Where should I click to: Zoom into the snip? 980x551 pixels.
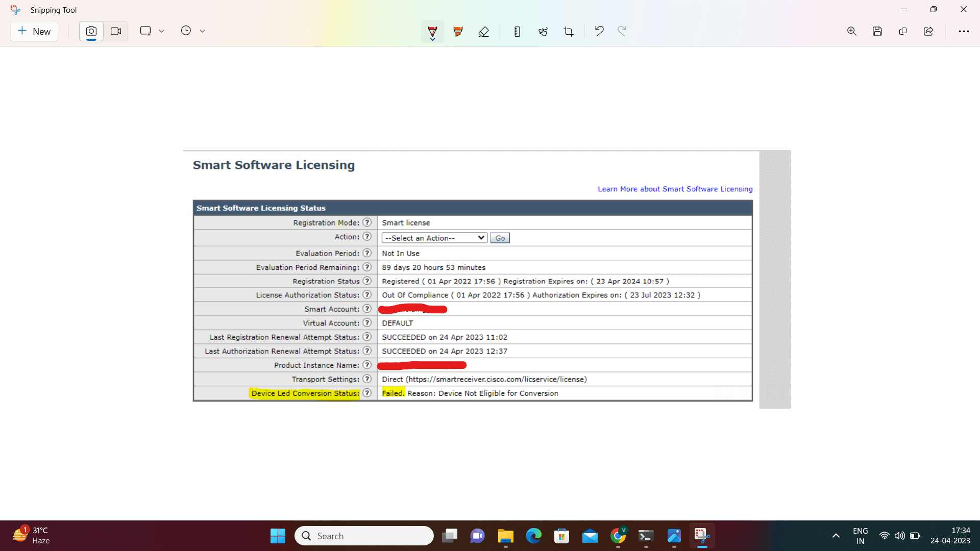pyautogui.click(x=852, y=31)
